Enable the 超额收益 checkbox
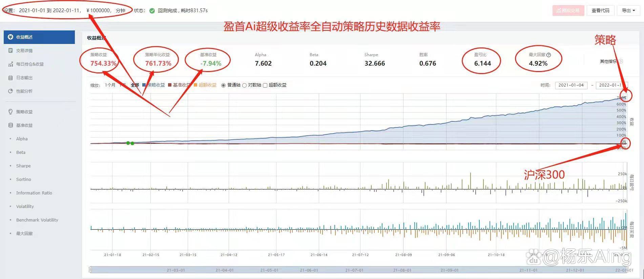The height and width of the screenshot is (279, 644). click(x=265, y=86)
